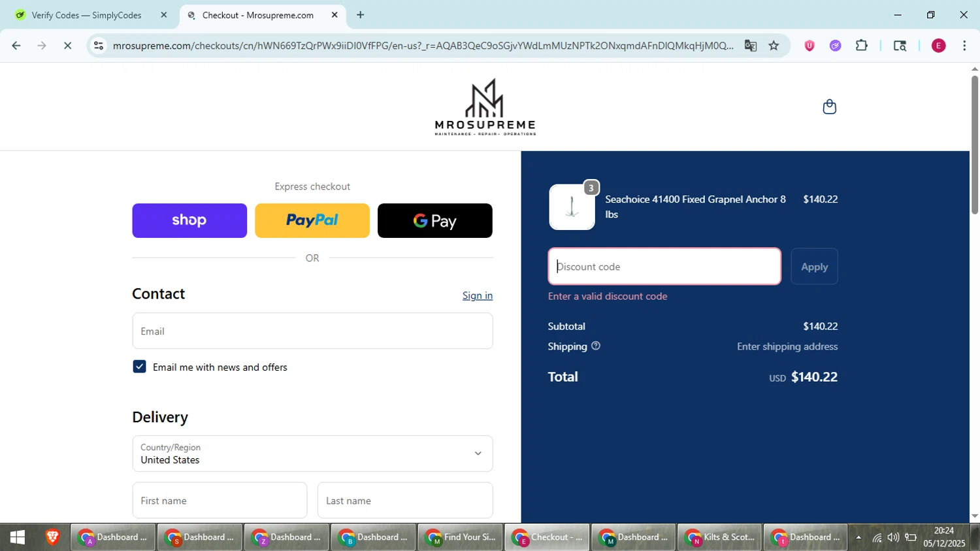Image resolution: width=980 pixels, height=551 pixels.
Task: Open the side panel search icon
Action: tap(900, 46)
